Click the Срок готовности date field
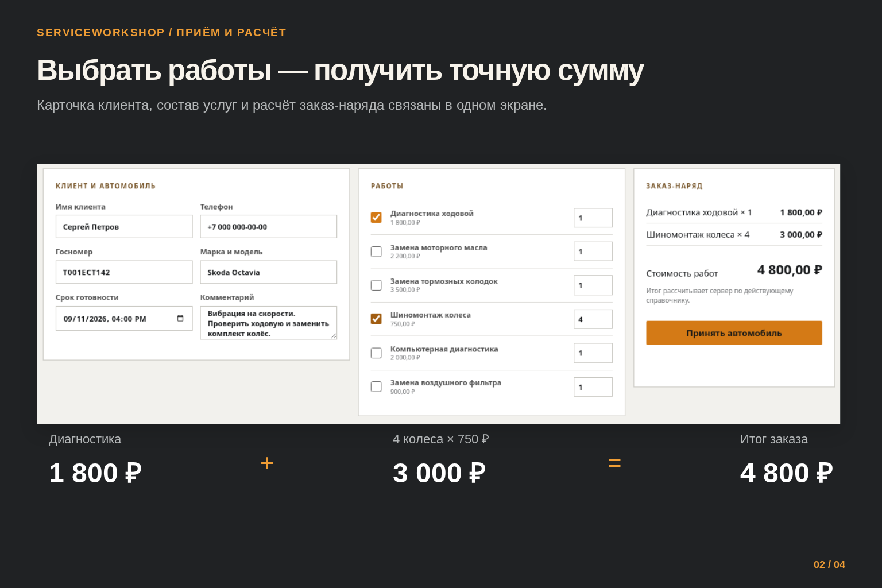This screenshot has width=882, height=588. 124,318
